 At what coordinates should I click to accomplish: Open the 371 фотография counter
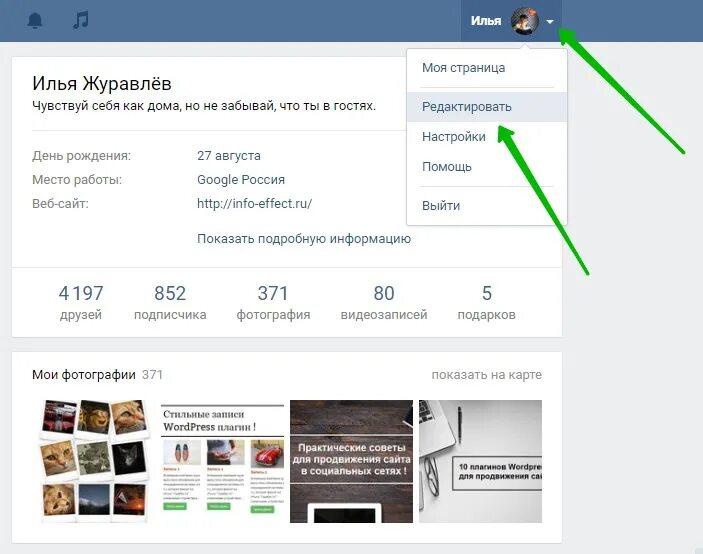[x=273, y=303]
